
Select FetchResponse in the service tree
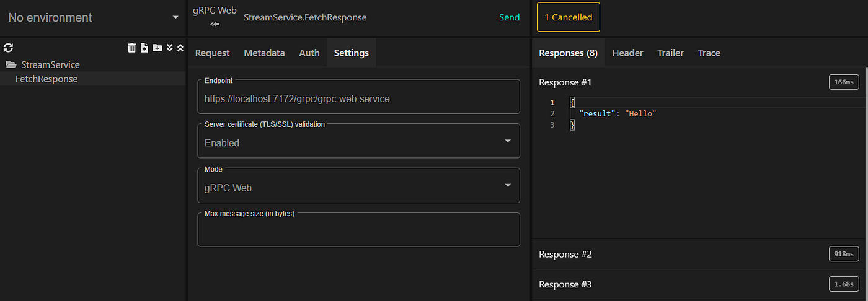tap(46, 79)
